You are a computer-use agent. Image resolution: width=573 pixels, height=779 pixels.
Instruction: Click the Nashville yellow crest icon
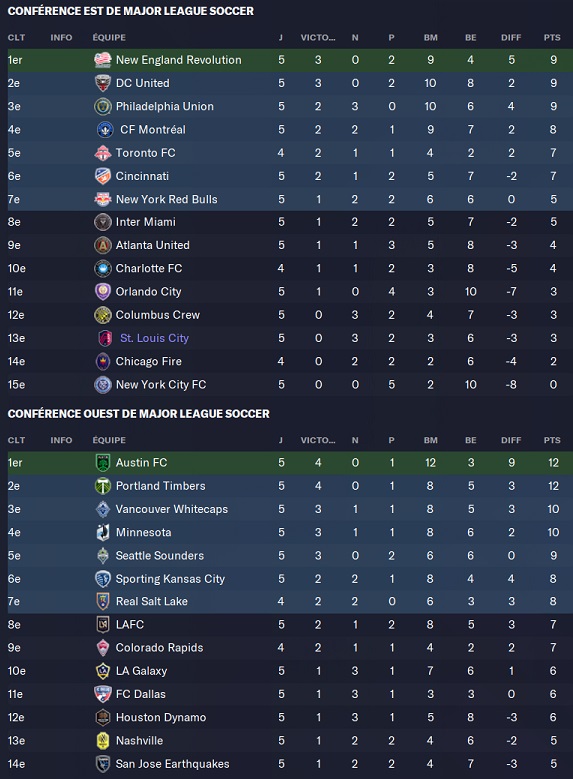103,741
